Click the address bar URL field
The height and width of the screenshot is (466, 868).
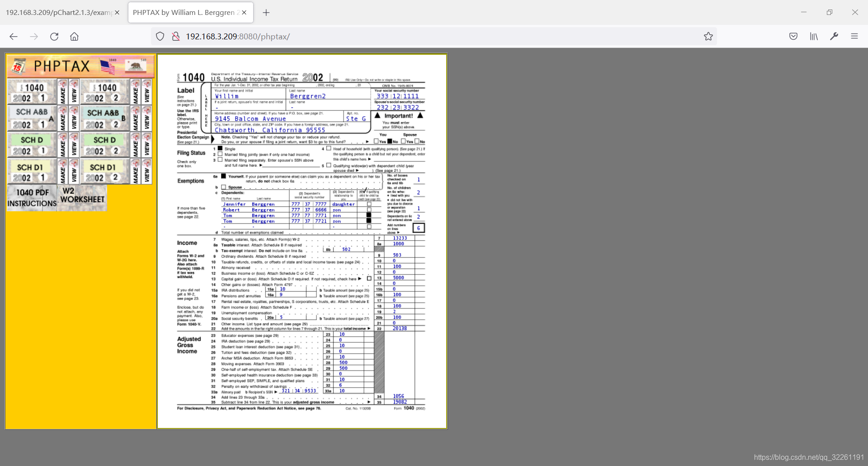pyautogui.click(x=434, y=37)
